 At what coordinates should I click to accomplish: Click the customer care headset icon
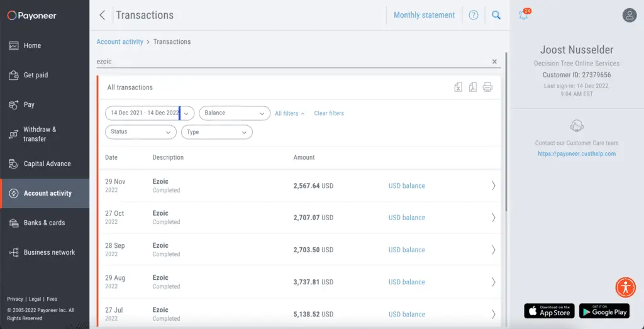click(x=577, y=126)
